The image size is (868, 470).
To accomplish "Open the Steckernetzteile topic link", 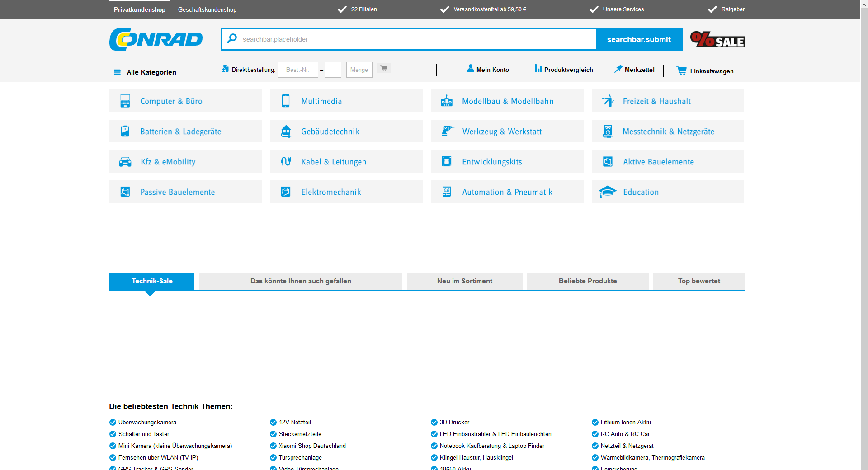I will 300,434.
